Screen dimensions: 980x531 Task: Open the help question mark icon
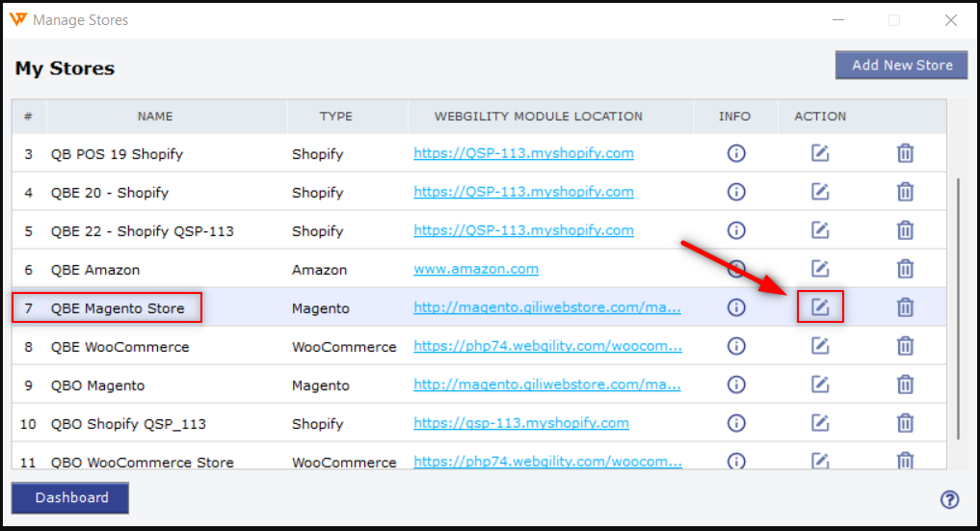pos(949,499)
